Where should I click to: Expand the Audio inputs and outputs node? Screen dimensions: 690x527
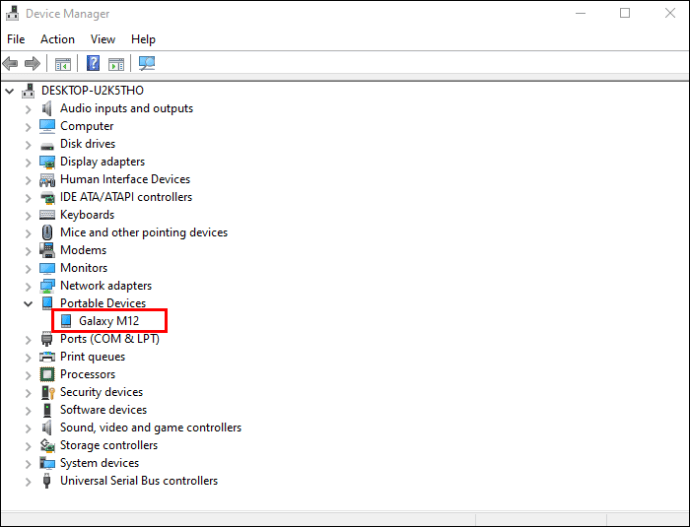coord(28,109)
